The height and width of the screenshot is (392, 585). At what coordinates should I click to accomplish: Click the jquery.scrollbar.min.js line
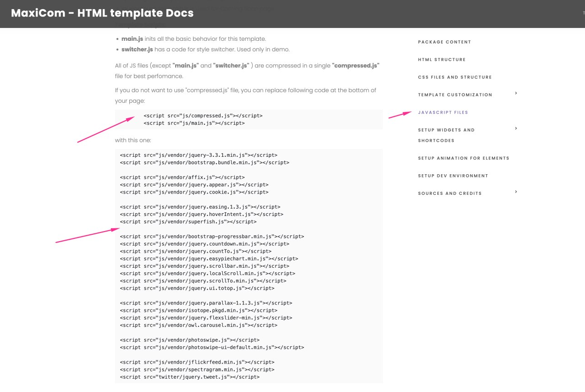[x=204, y=266]
